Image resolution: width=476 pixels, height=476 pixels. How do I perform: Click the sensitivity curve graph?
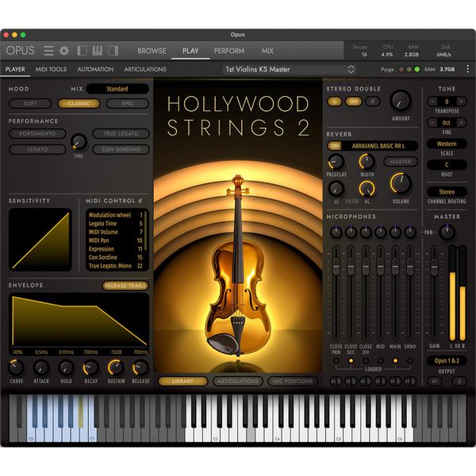tap(40, 240)
